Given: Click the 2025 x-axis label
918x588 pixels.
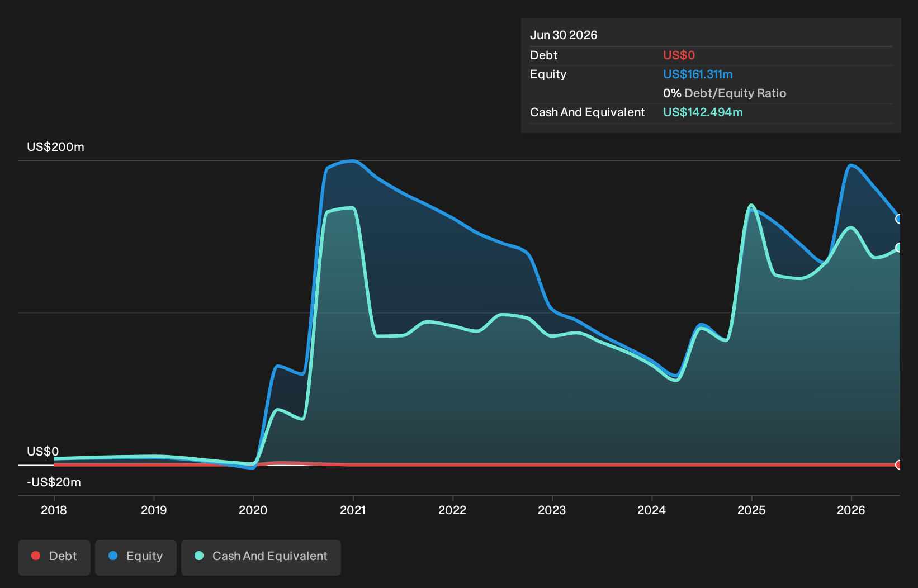Looking at the screenshot, I should [751, 510].
